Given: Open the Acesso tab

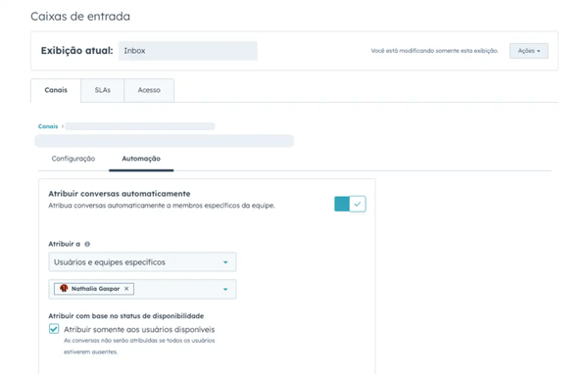Looking at the screenshot, I should [x=149, y=90].
